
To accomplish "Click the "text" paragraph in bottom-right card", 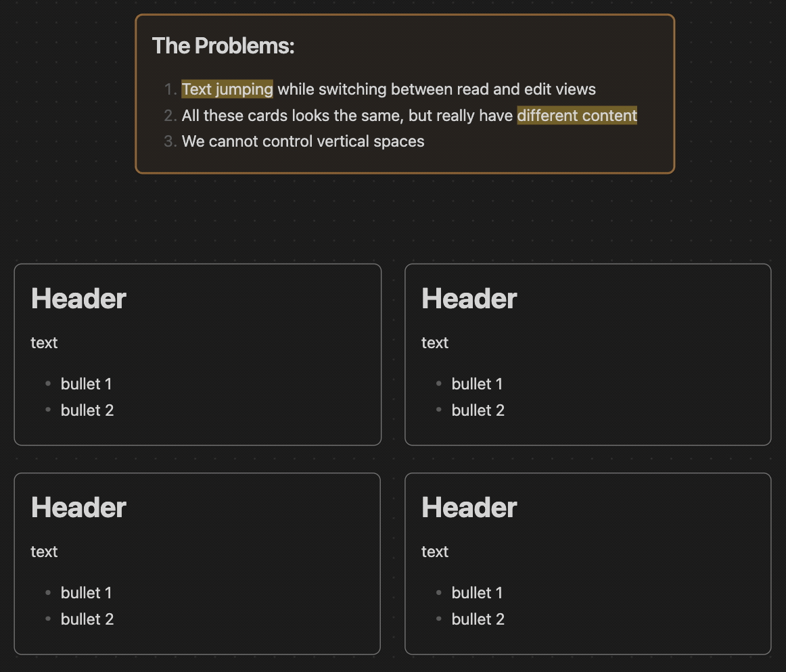I will coord(435,552).
